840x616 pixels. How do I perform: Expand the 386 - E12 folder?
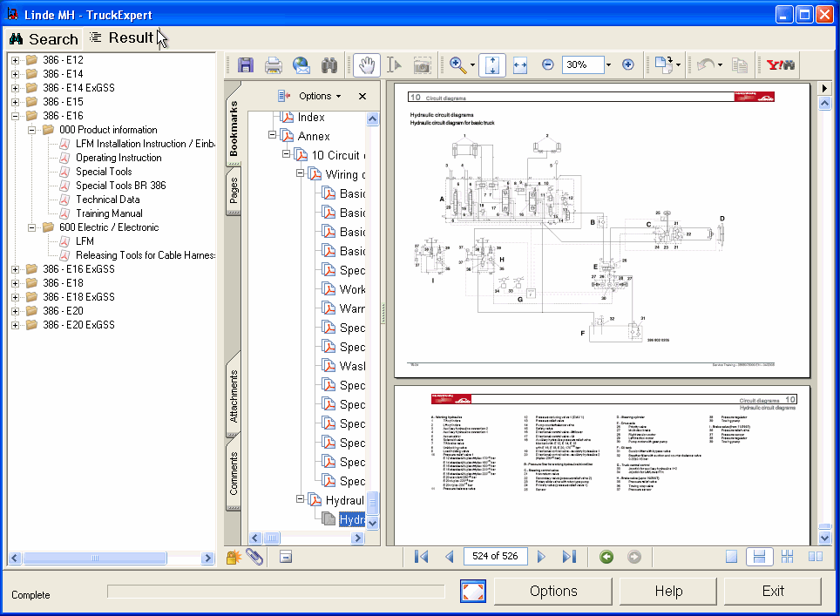pos(15,60)
